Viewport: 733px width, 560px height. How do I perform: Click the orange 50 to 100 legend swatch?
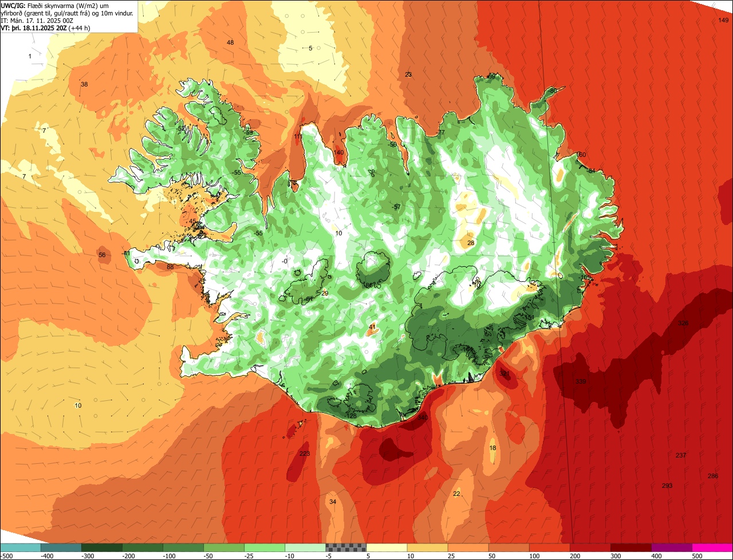click(508, 547)
